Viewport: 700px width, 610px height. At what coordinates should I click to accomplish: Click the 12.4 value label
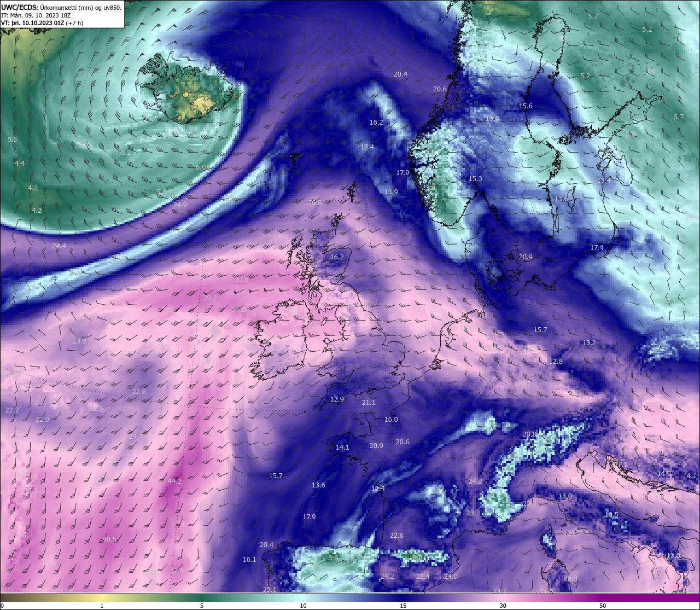click(367, 147)
